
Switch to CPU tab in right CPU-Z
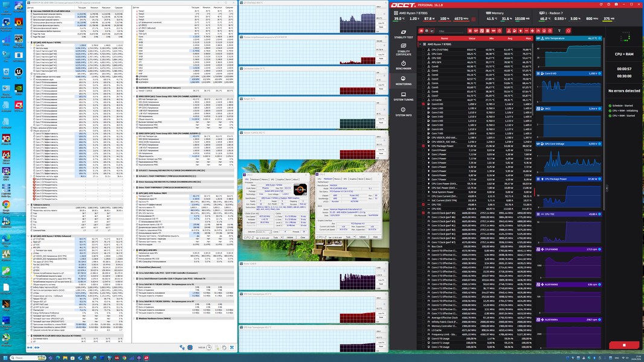(x=320, y=179)
